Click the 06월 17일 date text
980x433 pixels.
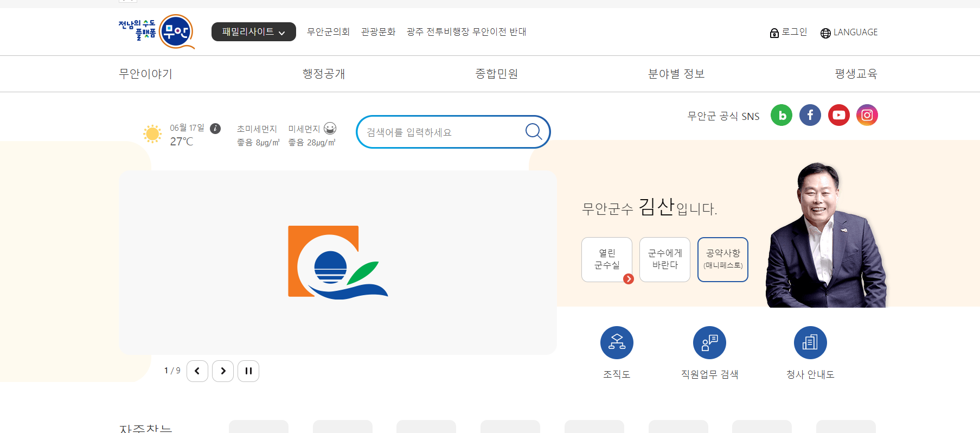click(187, 128)
